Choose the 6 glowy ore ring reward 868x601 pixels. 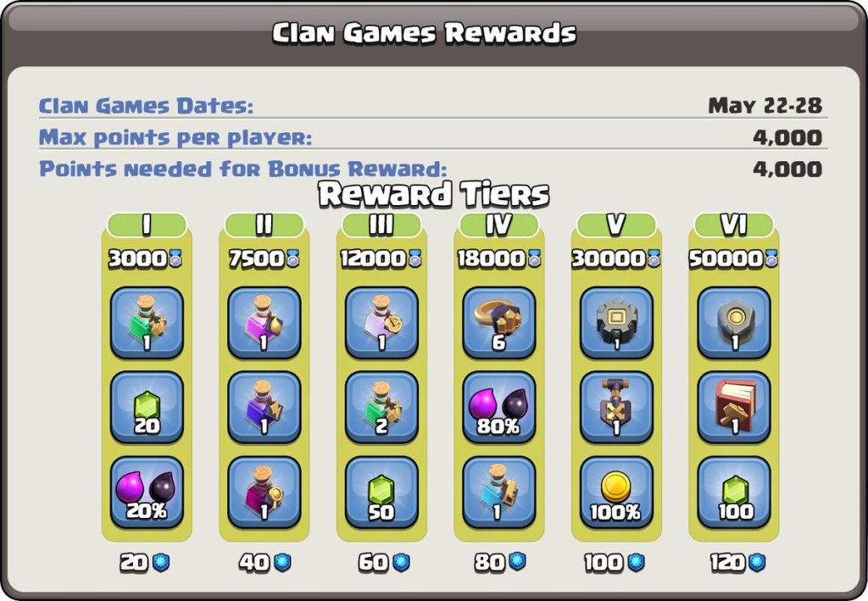point(498,323)
